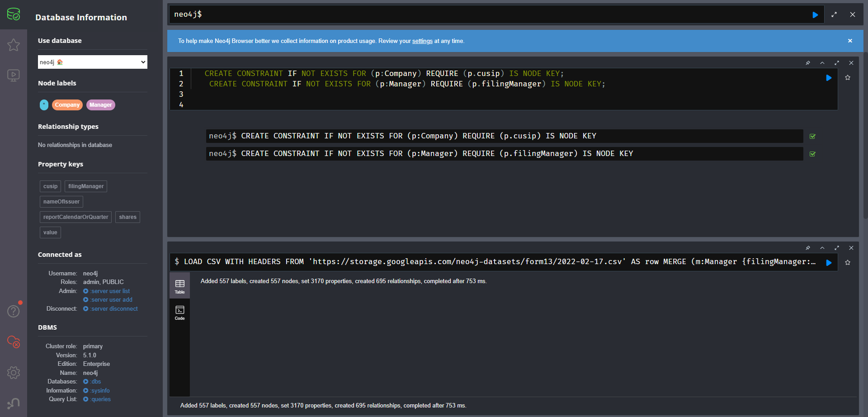Switch to Code view in result frame

click(179, 313)
